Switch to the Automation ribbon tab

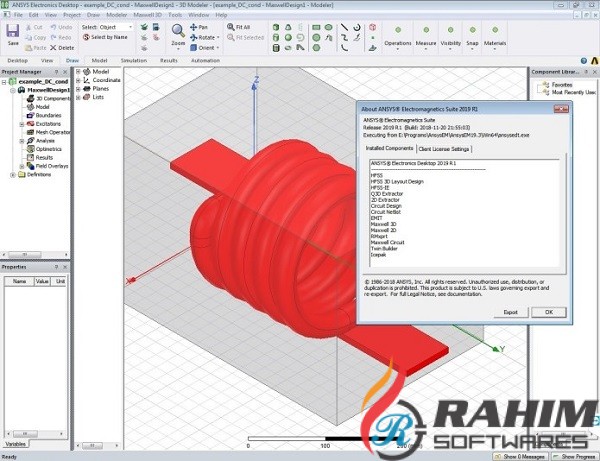(205, 60)
